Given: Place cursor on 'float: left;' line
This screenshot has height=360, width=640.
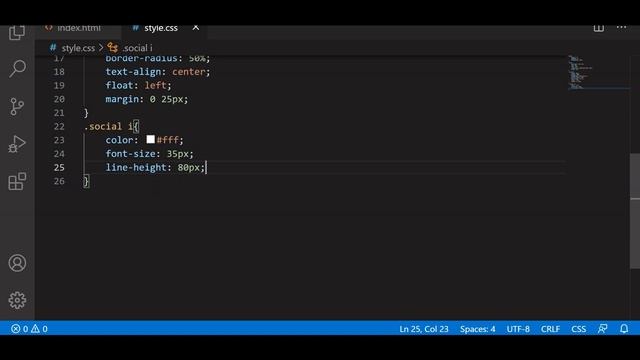Looking at the screenshot, I should coord(138,85).
